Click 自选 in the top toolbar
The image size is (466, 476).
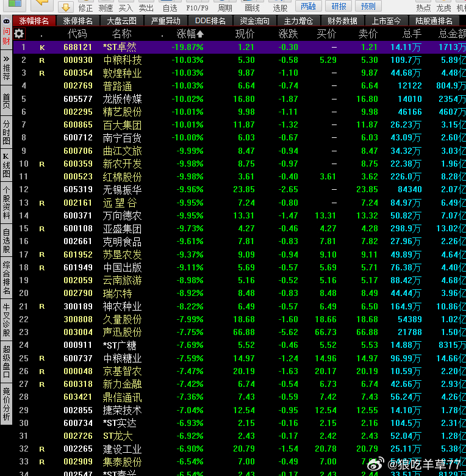click(x=170, y=8)
